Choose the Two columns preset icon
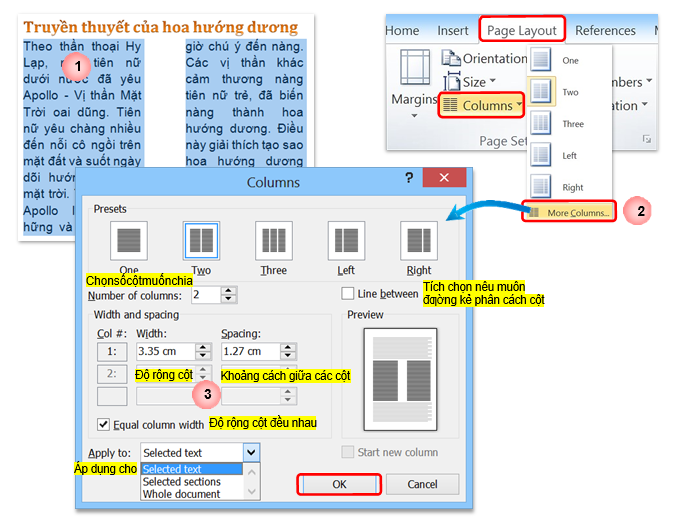673x521 pixels. [x=201, y=240]
